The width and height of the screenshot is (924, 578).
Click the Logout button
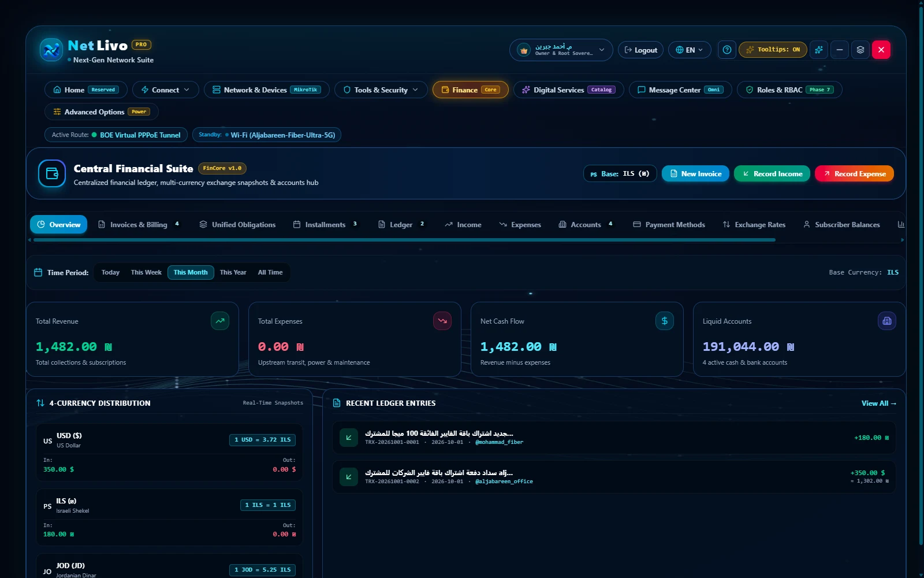pyautogui.click(x=640, y=50)
